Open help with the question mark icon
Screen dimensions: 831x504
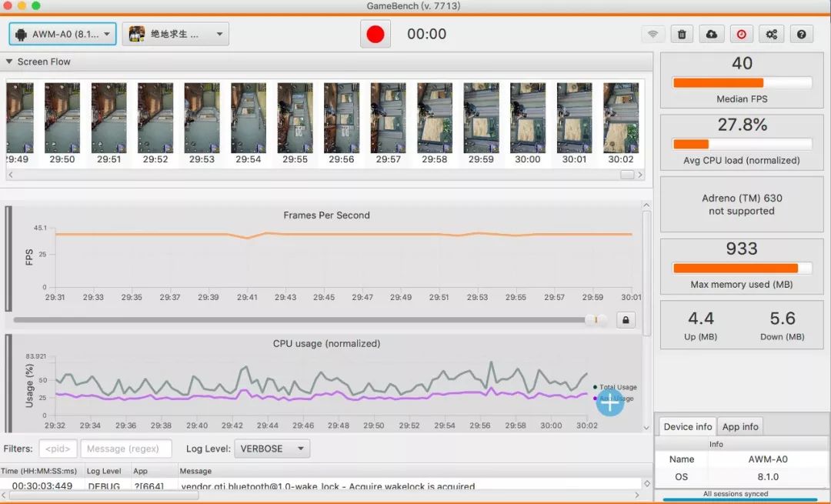coord(801,34)
